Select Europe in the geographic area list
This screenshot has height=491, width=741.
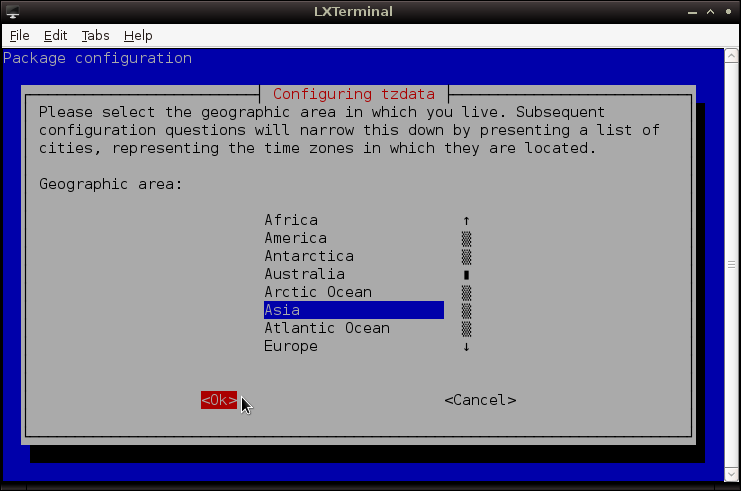(x=291, y=346)
